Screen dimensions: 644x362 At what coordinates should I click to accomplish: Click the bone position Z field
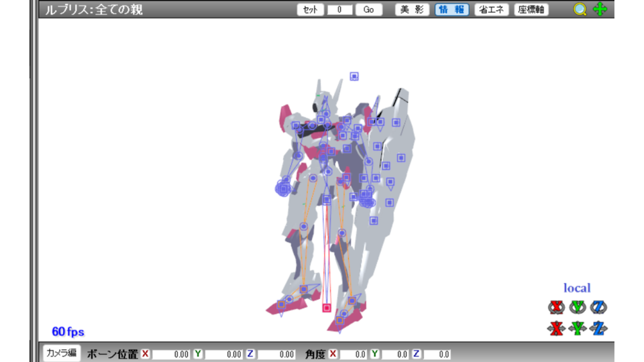click(276, 354)
